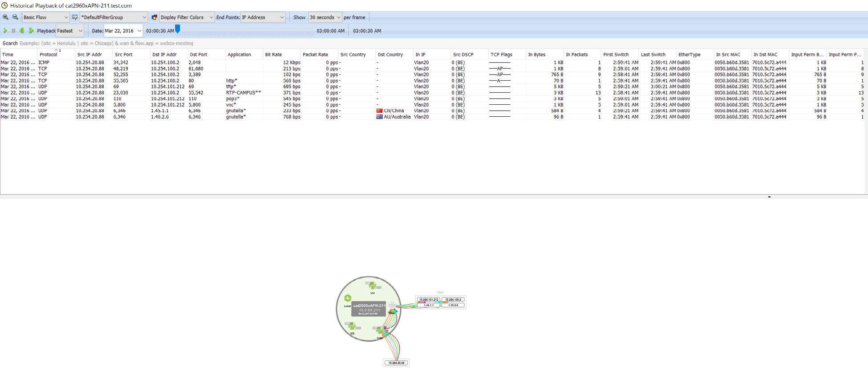Step forward one playback frame

click(x=31, y=31)
